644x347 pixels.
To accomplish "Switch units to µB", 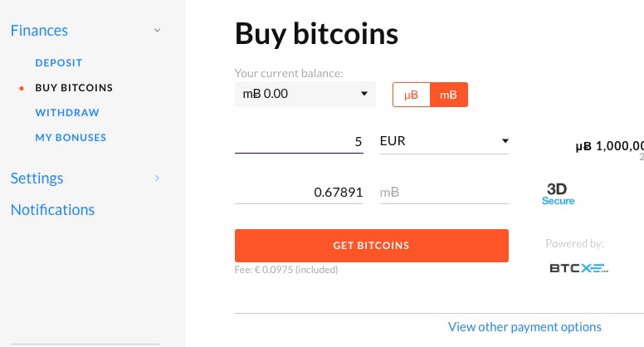I will pos(411,95).
